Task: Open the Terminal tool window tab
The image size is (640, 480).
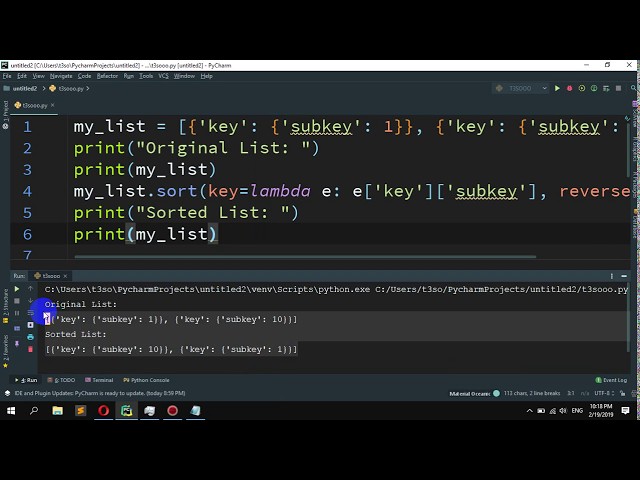Action: pos(99,380)
